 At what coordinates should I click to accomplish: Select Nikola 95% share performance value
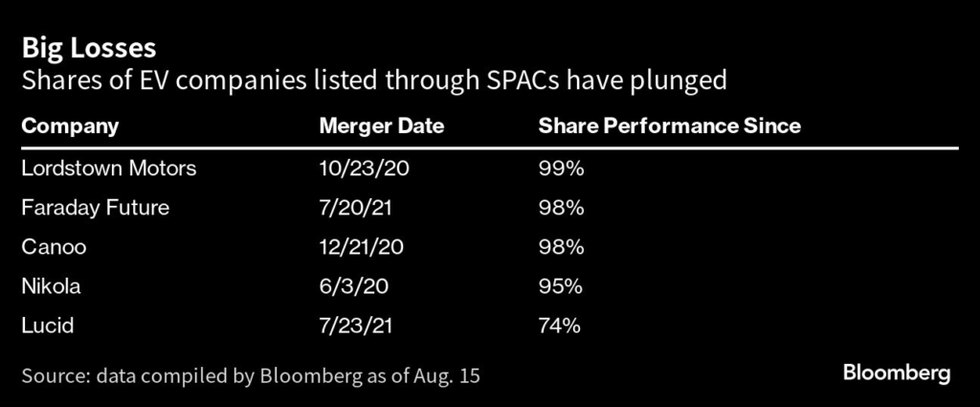coord(560,286)
